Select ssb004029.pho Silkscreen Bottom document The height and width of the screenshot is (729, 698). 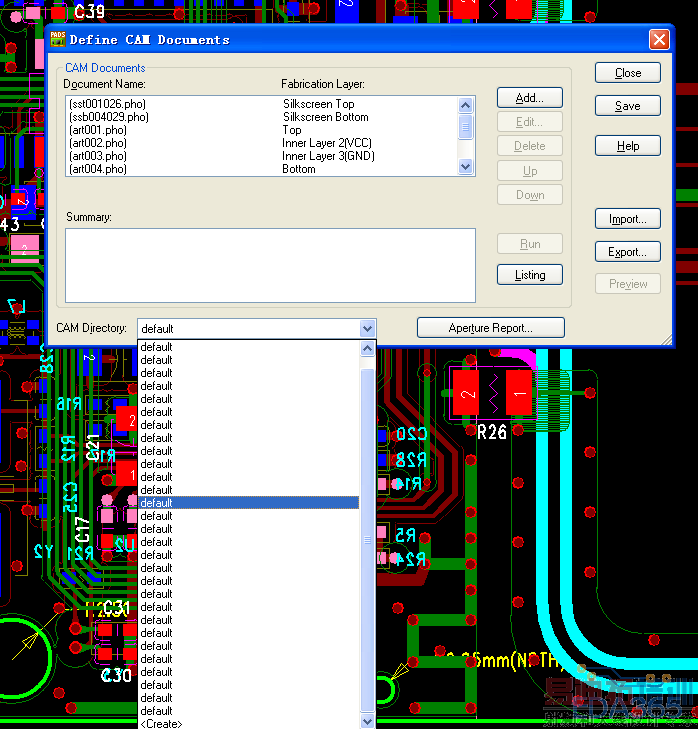tap(261, 117)
